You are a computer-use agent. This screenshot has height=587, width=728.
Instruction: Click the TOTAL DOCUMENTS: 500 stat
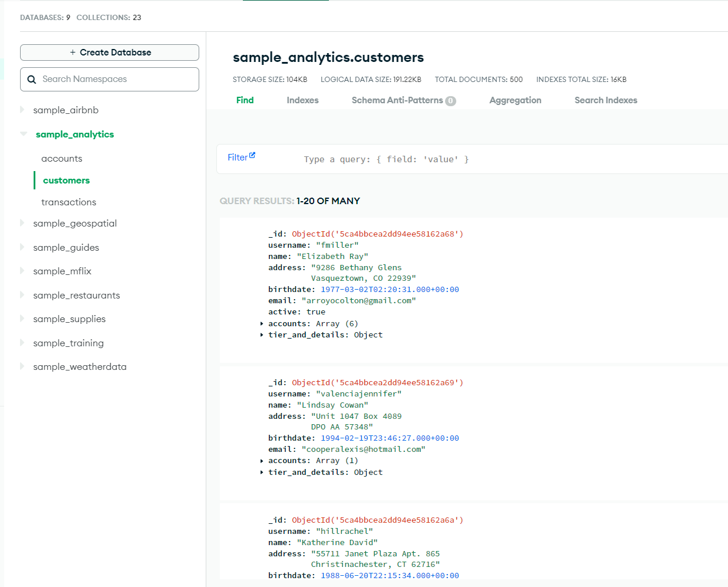coord(479,80)
